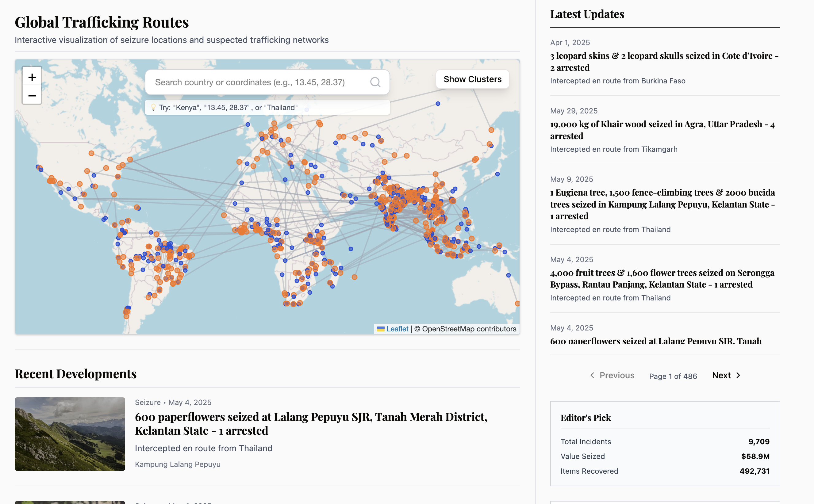Click Previous page pagination link
Image resolution: width=814 pixels, height=504 pixels.
click(x=616, y=375)
